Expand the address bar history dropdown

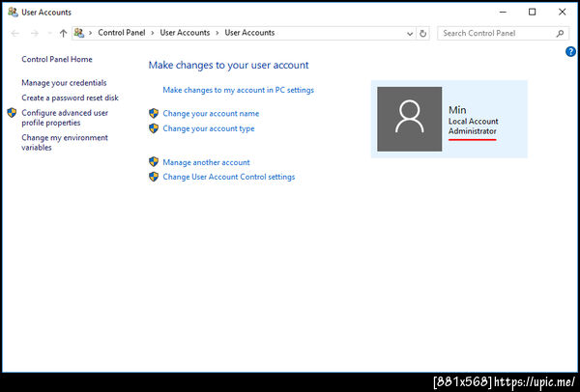pyautogui.click(x=410, y=33)
